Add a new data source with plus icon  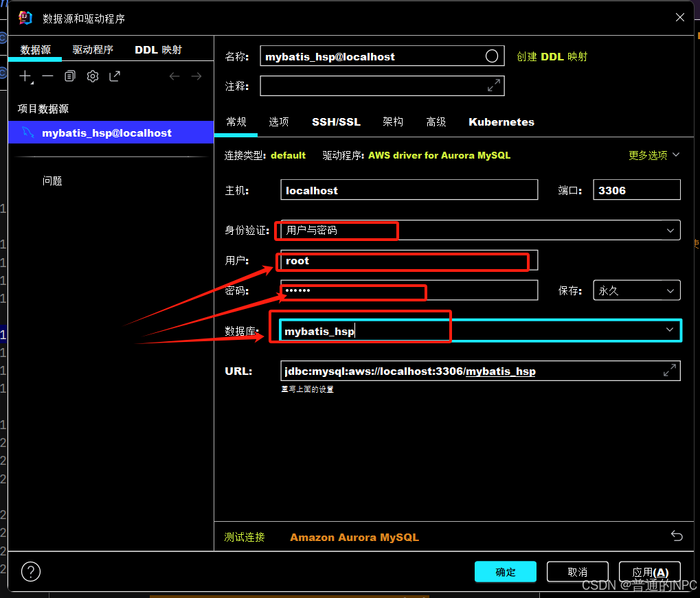[x=26, y=76]
